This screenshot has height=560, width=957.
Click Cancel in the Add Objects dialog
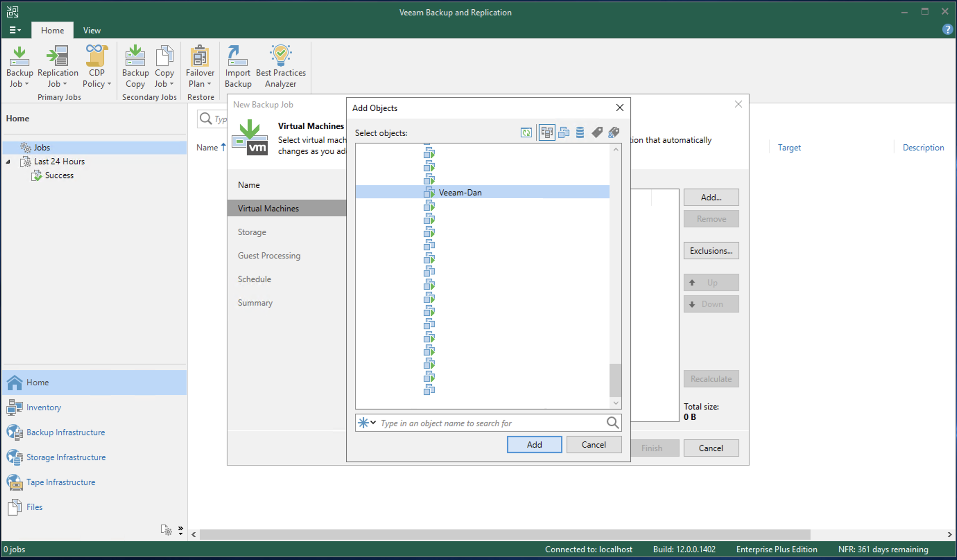(x=594, y=445)
